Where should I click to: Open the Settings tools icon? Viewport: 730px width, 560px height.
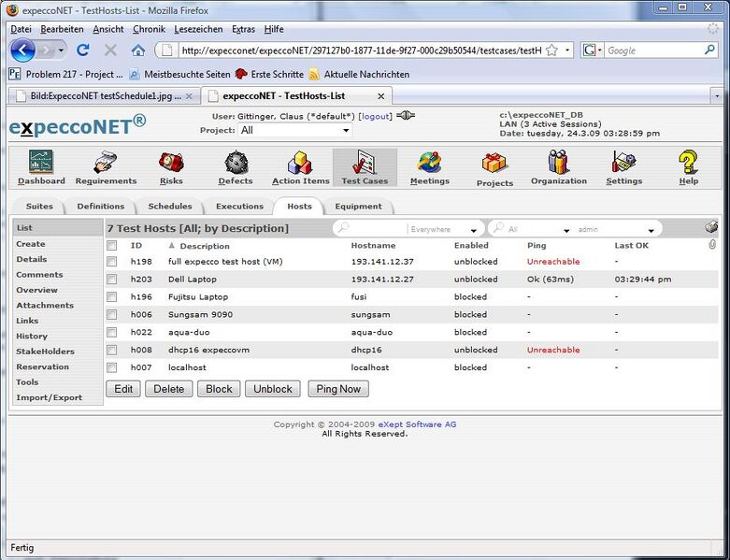[x=623, y=162]
